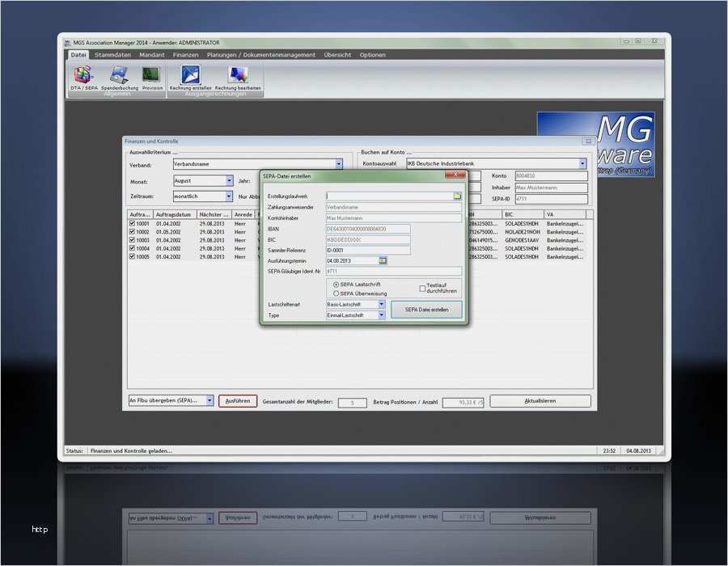Select the SEPA Lastschrift radio option
The width and height of the screenshot is (728, 566).
click(x=336, y=285)
